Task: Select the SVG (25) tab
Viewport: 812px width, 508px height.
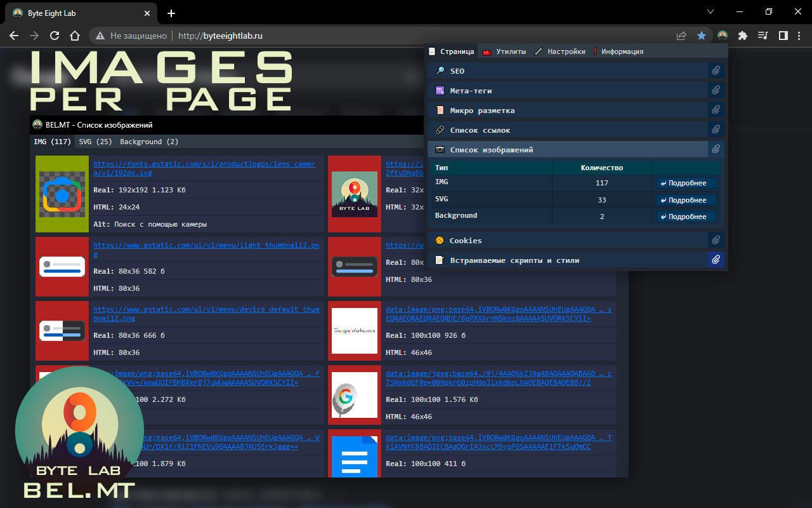Action: point(95,142)
